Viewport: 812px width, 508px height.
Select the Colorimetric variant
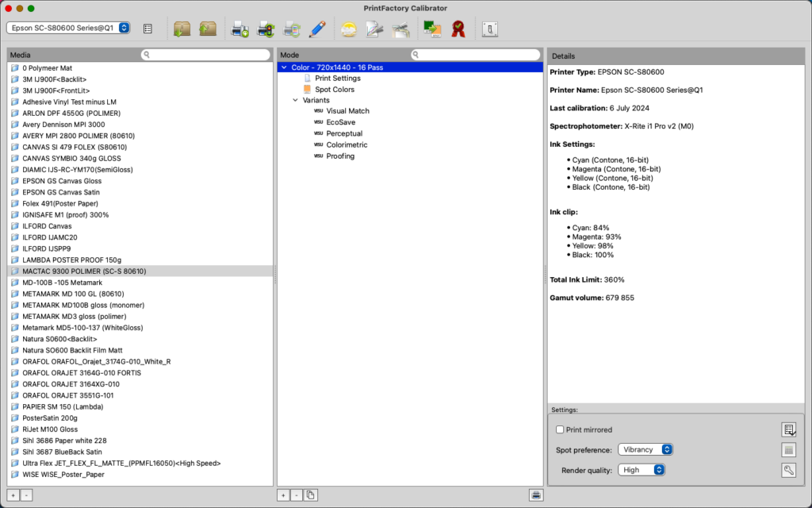click(x=347, y=144)
